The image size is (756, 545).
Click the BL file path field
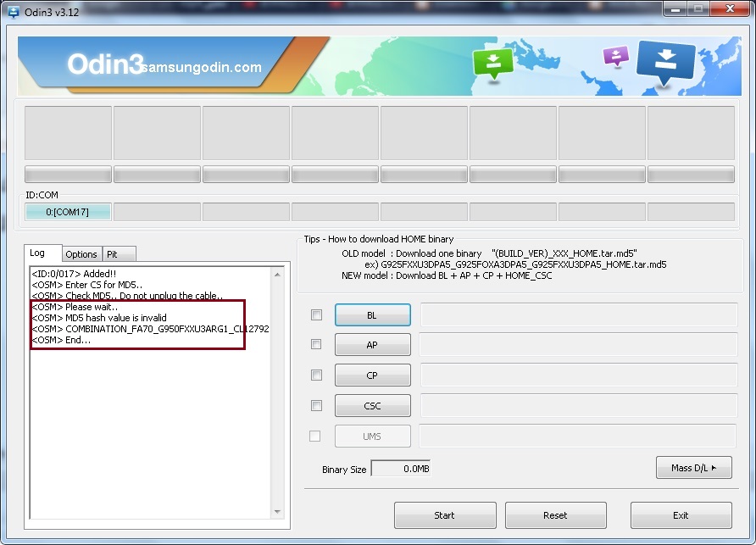pos(579,315)
